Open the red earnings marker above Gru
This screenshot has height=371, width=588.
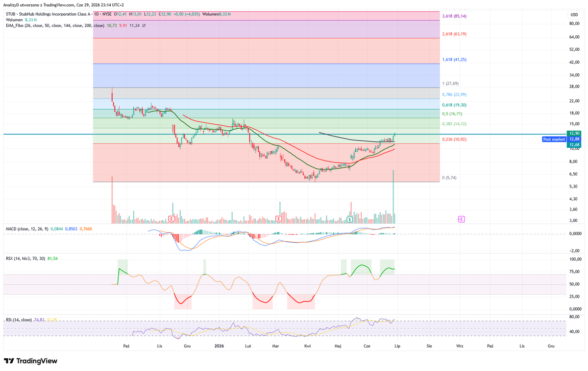pos(171,218)
